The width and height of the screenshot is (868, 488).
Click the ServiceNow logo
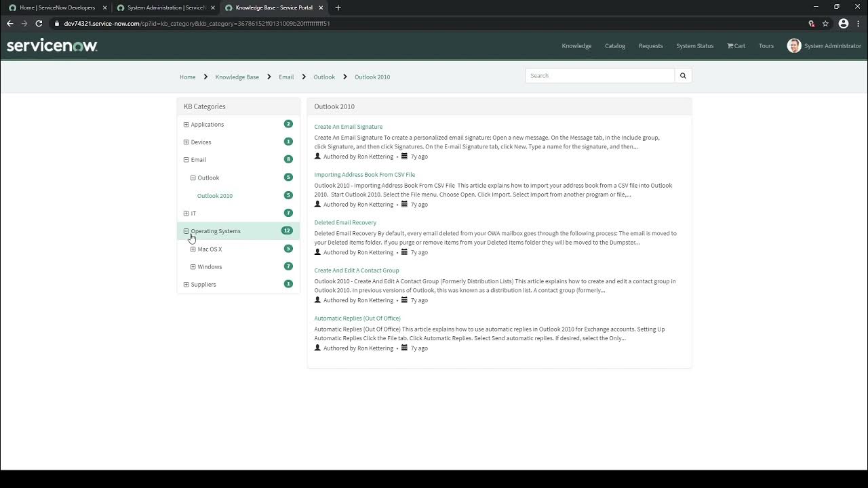tap(52, 45)
